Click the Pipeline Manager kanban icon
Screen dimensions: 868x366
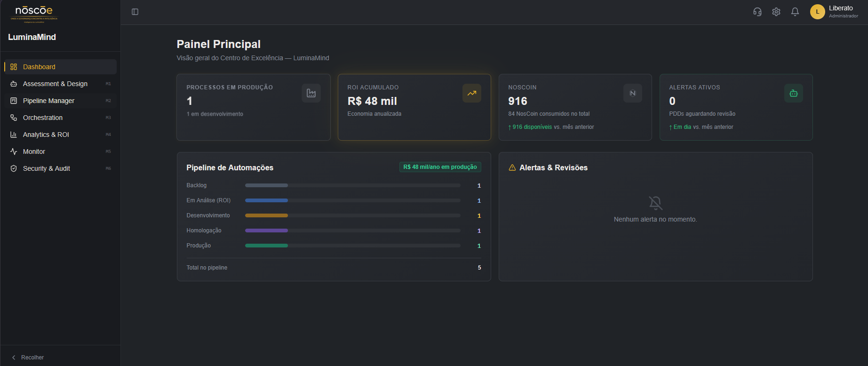pyautogui.click(x=14, y=101)
